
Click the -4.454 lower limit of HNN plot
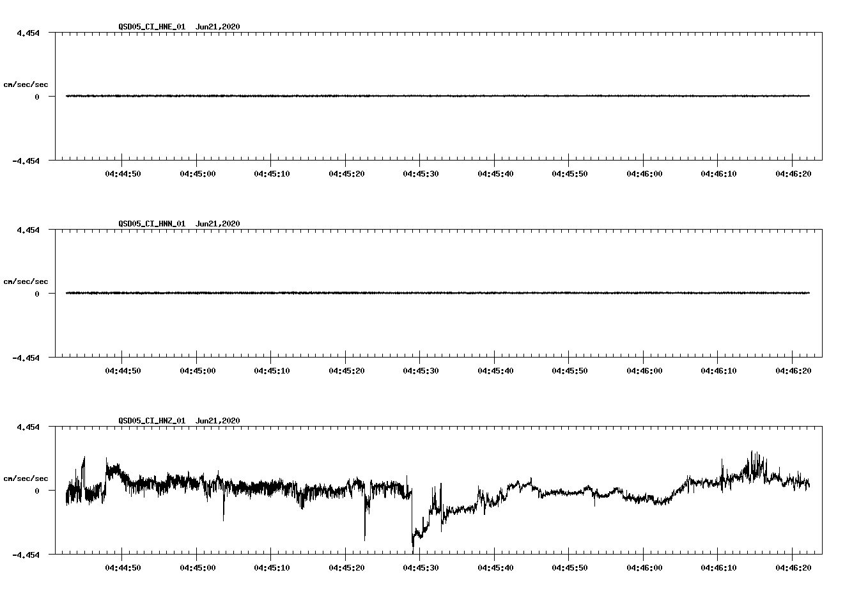26,358
